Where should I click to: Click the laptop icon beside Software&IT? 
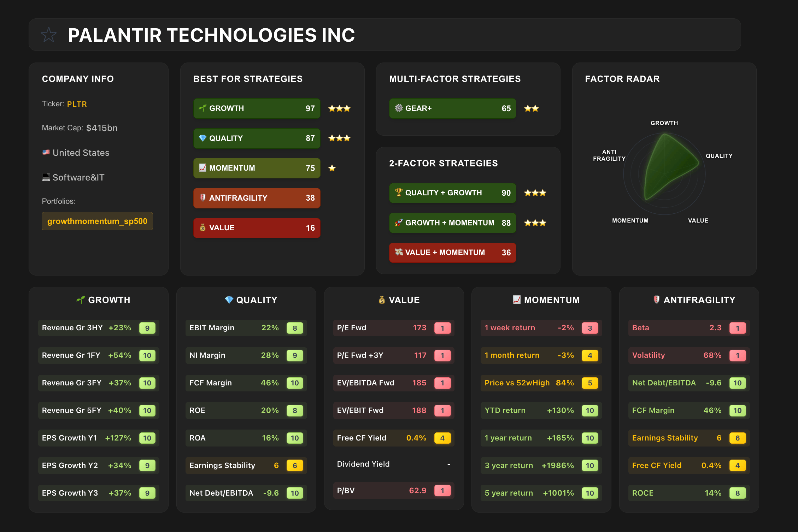pyautogui.click(x=46, y=177)
